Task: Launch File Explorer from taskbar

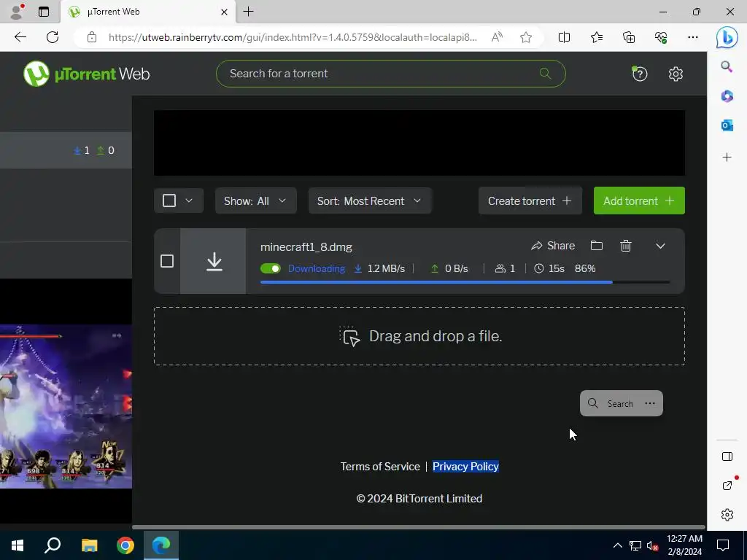Action: (x=89, y=545)
